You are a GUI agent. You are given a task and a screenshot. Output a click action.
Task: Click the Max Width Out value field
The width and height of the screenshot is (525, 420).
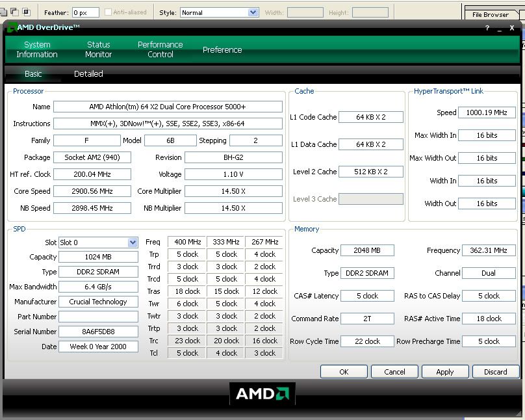click(x=487, y=158)
